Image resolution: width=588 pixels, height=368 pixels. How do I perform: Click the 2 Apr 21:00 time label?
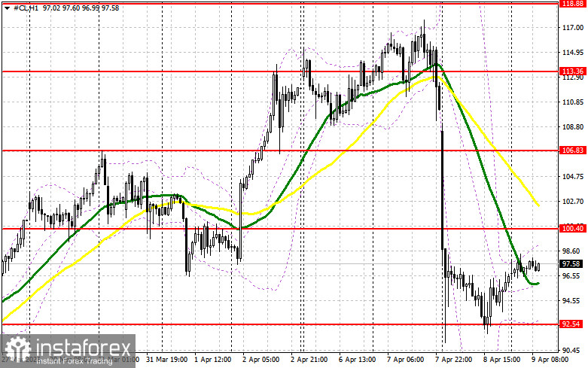point(309,360)
